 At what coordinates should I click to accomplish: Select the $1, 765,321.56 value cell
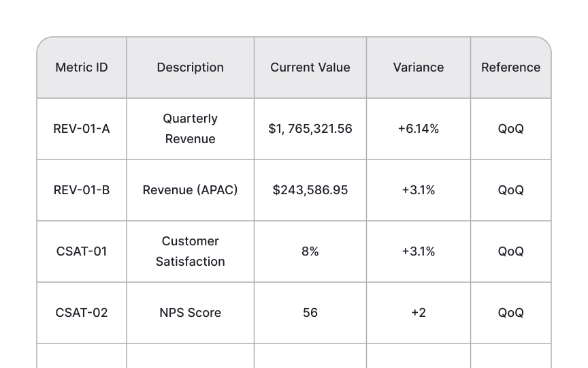(x=310, y=129)
